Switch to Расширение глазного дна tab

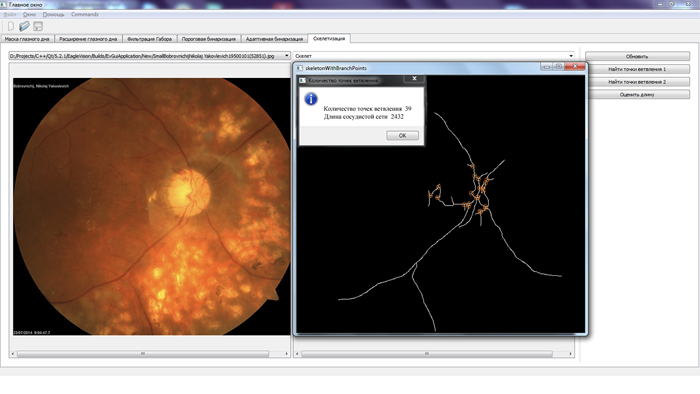tap(88, 39)
